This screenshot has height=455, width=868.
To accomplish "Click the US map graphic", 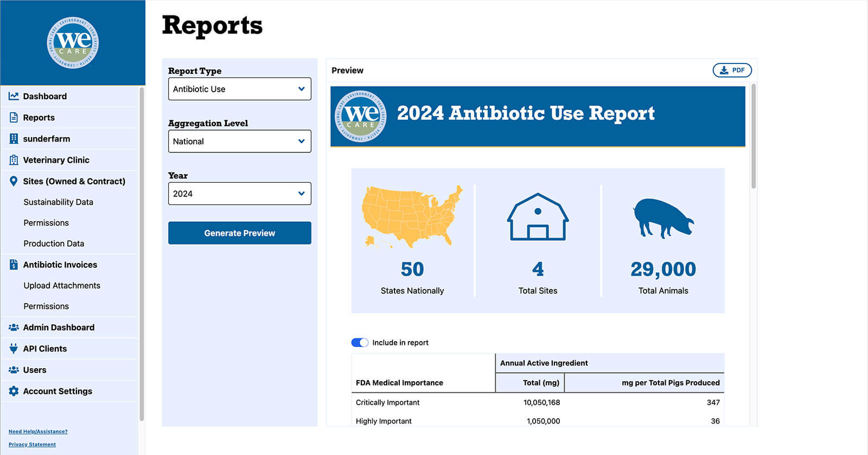I will 412,217.
